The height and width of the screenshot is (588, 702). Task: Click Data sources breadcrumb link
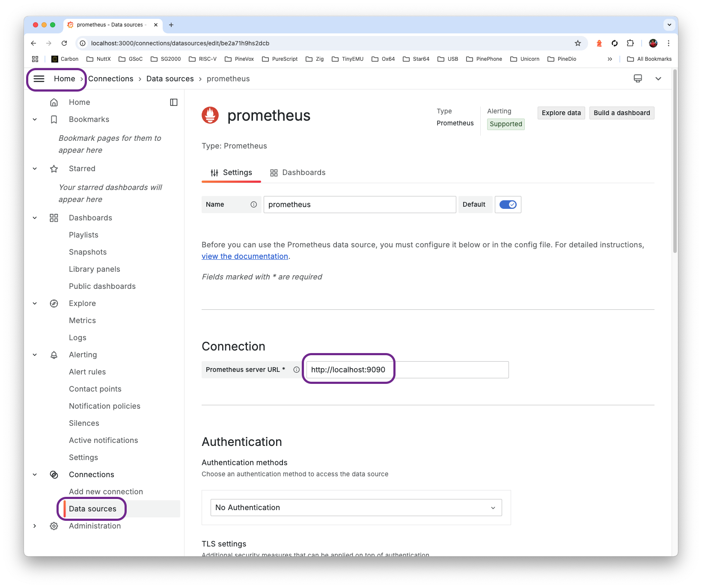coord(170,79)
